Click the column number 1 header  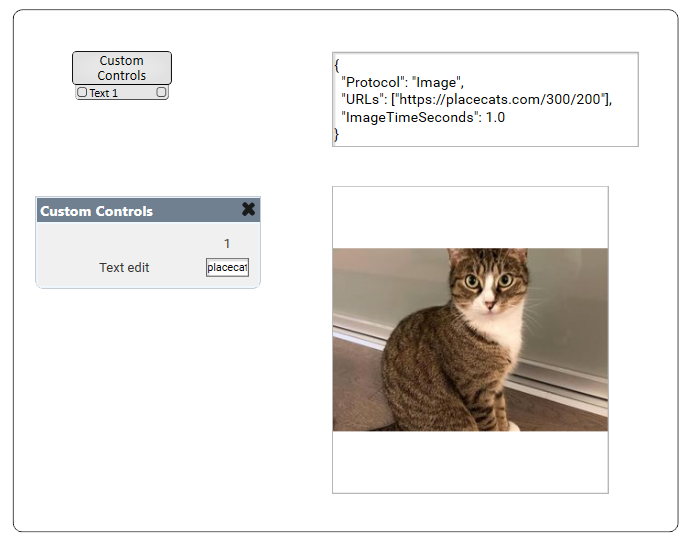click(x=227, y=244)
